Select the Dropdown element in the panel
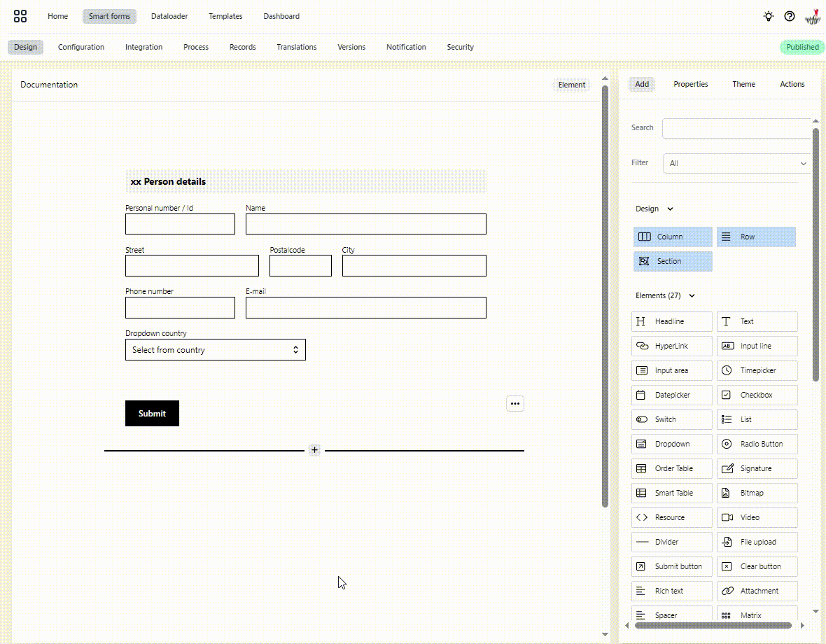This screenshot has width=826, height=644. tap(670, 444)
